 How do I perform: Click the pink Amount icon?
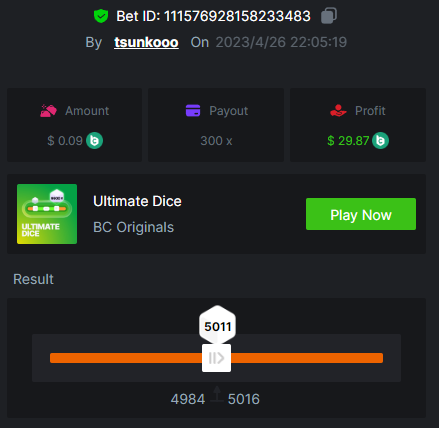pyautogui.click(x=49, y=111)
